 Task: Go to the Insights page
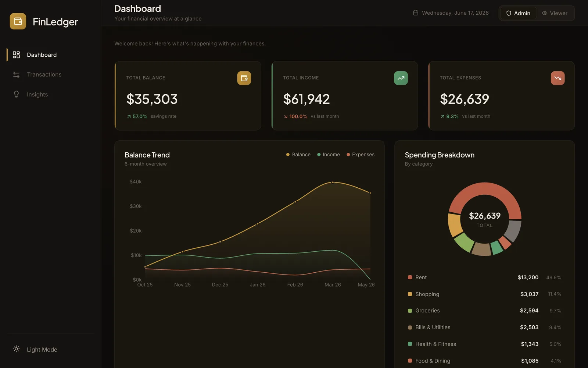pos(50,95)
